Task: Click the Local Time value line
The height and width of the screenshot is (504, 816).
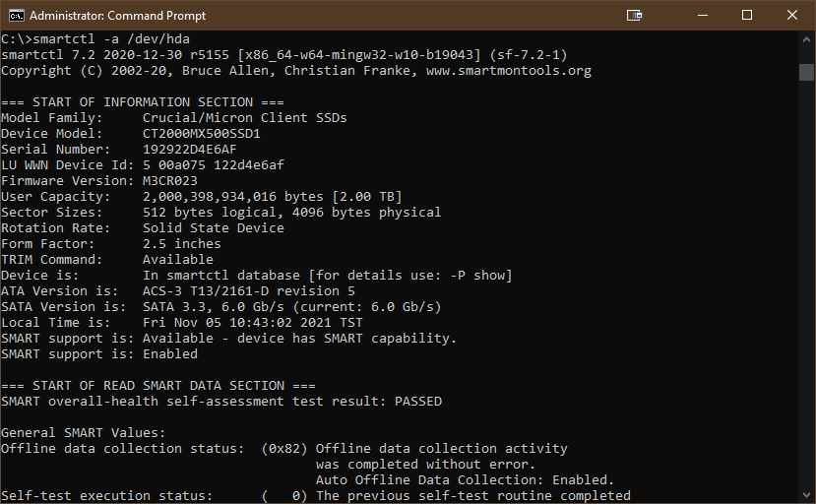Action: 253,323
